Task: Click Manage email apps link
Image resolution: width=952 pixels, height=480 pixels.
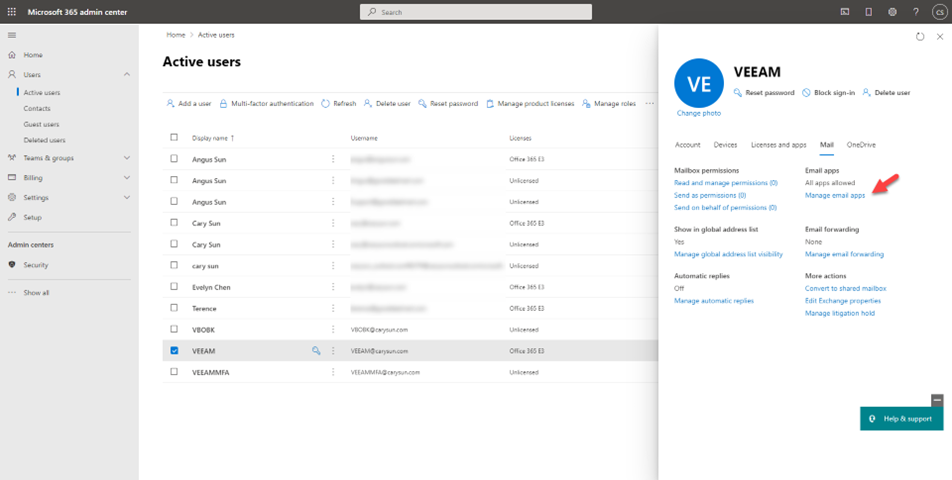Action: click(x=835, y=195)
